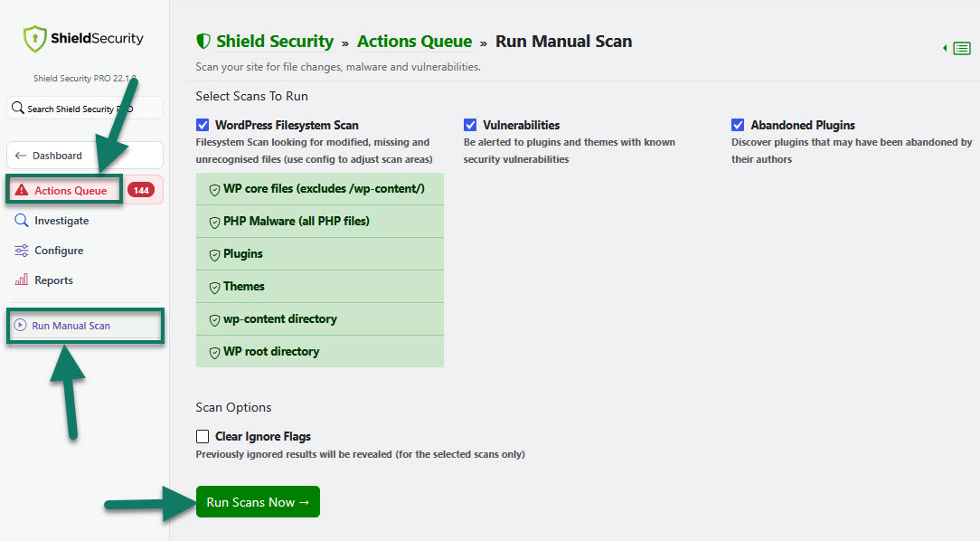Click the search magnifier icon

tap(18, 108)
